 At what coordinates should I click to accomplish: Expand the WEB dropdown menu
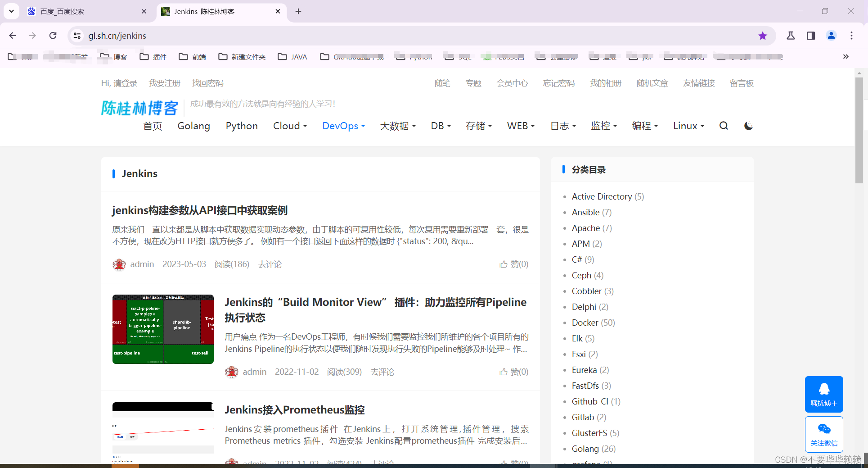tap(521, 126)
